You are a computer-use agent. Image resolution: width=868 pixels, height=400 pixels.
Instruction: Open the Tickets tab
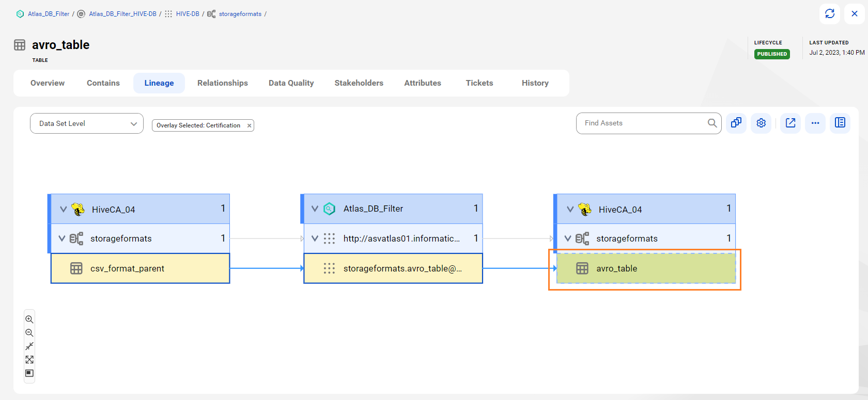coord(479,83)
